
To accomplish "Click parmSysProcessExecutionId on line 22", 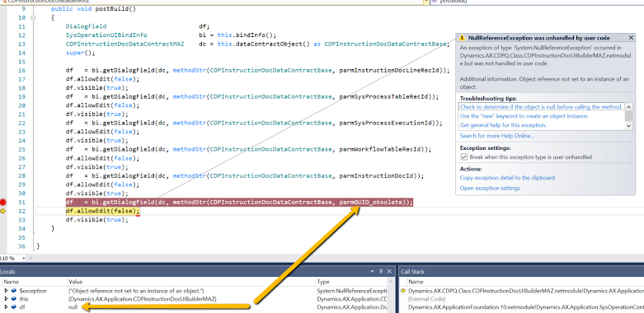I will pyautogui.click(x=385, y=123).
